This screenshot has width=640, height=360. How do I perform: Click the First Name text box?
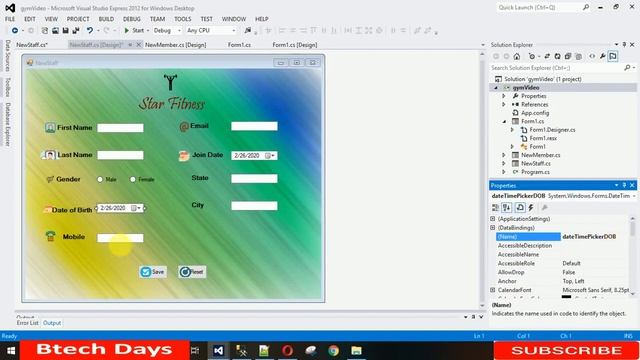point(120,128)
